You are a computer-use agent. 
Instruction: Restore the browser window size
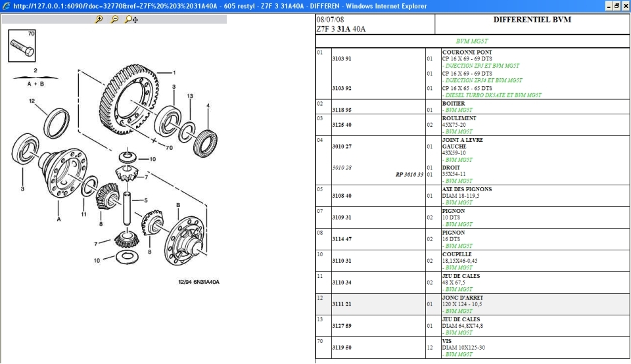[x=616, y=6]
